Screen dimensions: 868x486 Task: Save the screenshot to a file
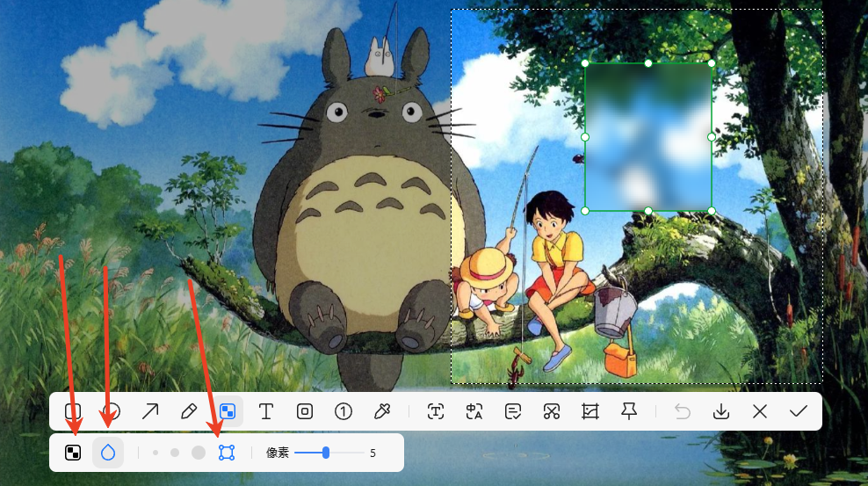click(x=721, y=411)
